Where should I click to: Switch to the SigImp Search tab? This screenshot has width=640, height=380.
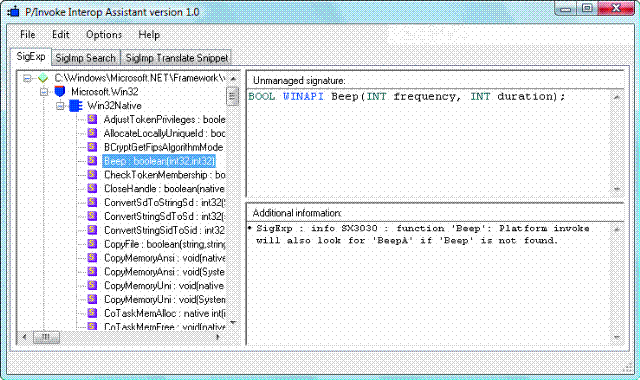[x=86, y=58]
